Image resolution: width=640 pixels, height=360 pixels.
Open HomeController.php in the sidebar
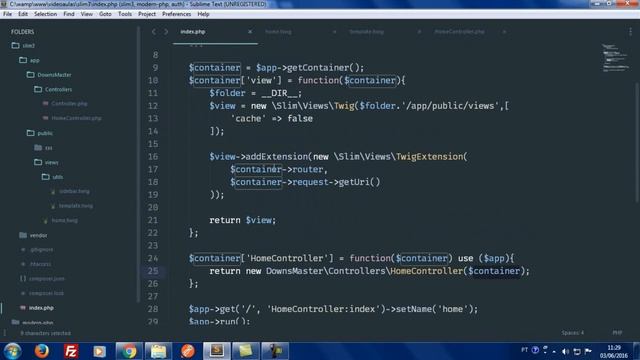pos(76,118)
